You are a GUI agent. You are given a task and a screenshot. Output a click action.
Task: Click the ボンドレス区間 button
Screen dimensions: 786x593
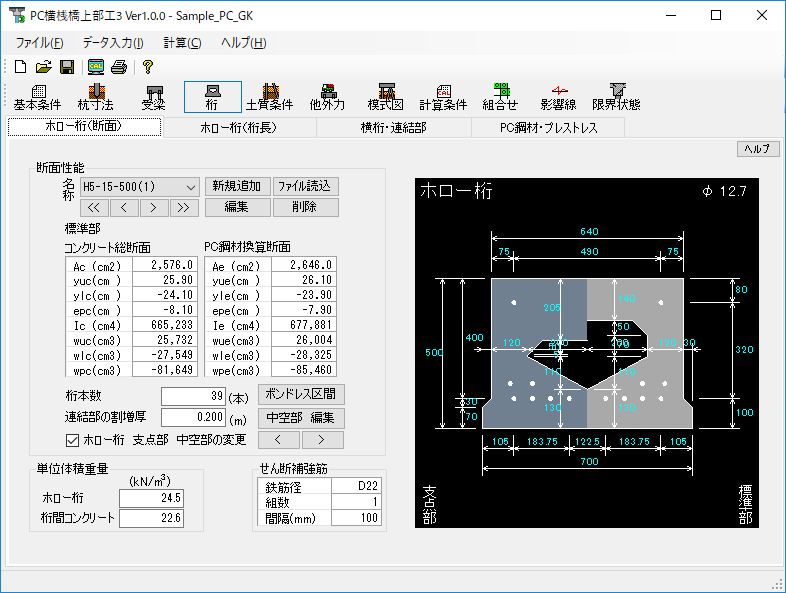click(x=301, y=394)
